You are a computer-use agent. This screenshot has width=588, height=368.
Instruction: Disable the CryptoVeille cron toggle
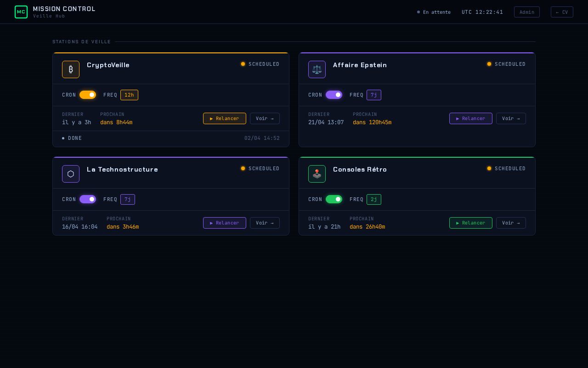tap(88, 95)
